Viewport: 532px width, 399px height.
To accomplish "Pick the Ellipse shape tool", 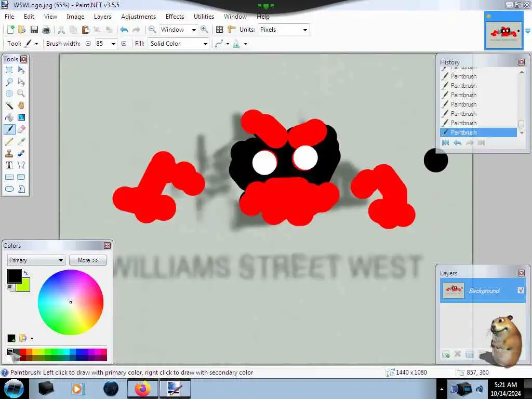I will point(9,189).
